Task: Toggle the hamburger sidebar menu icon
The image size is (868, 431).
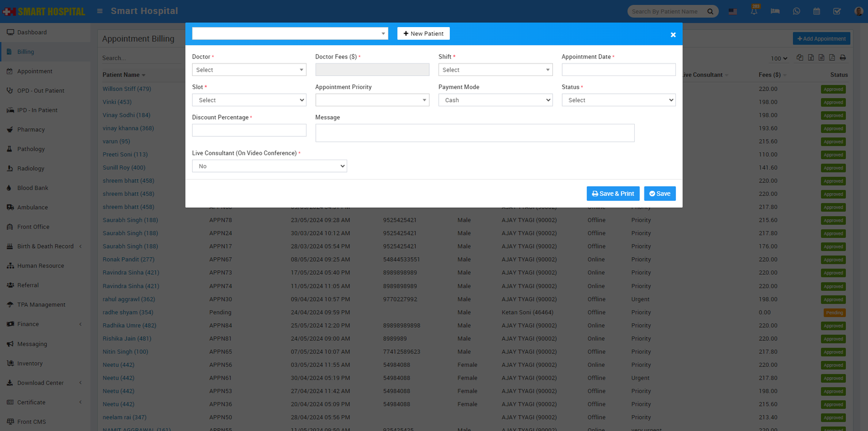Action: tap(100, 11)
